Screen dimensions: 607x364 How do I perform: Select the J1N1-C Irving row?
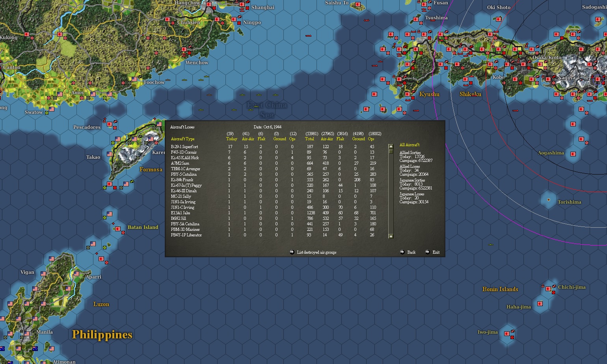tap(273, 207)
